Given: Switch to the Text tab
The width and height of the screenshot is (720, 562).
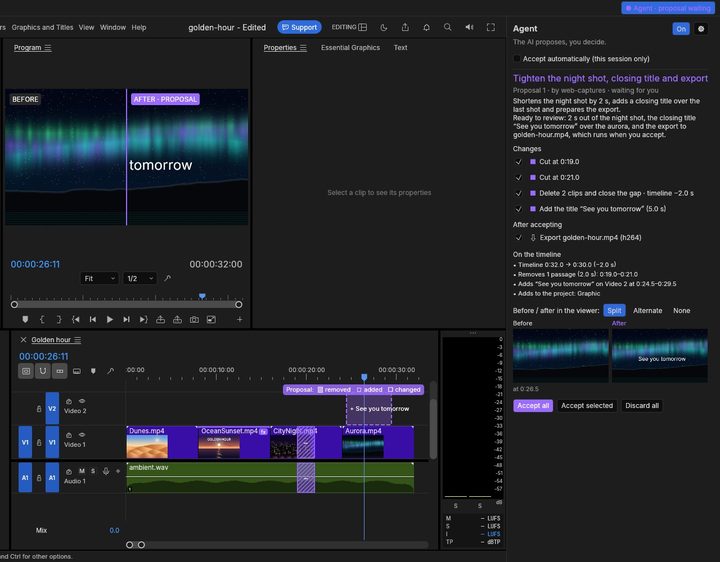Looking at the screenshot, I should (400, 48).
